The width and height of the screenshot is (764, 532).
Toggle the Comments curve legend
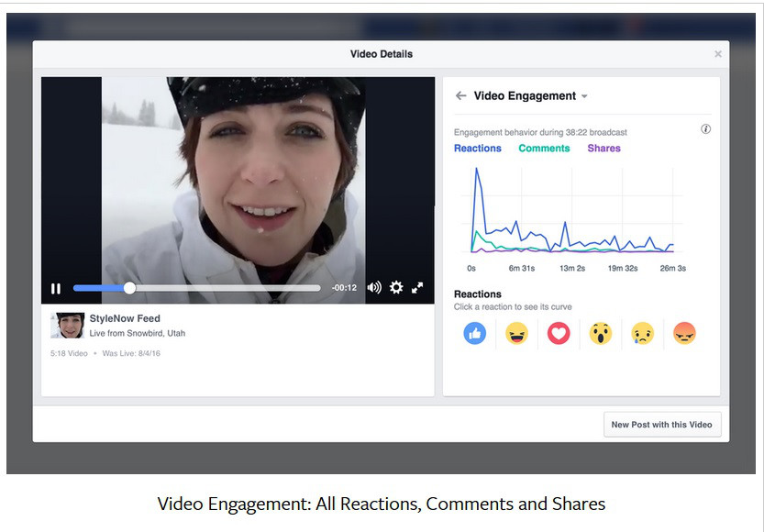click(x=544, y=149)
